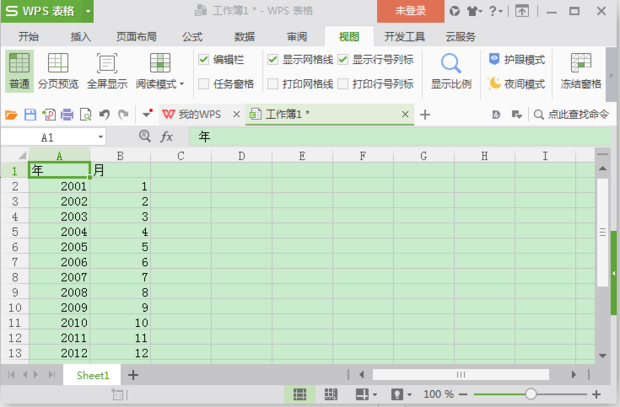Open the 插入 Insert tab
The height and width of the screenshot is (407, 620).
coord(81,37)
